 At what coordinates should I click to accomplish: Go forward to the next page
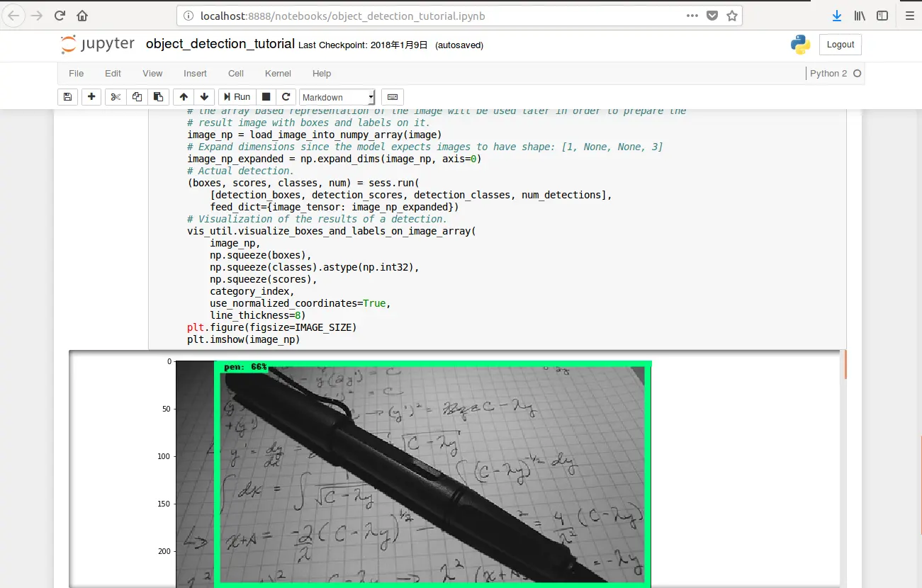tap(38, 16)
